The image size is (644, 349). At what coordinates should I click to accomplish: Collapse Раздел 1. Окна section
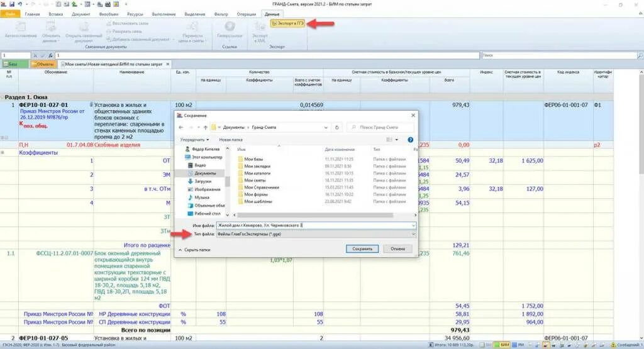coord(2,97)
